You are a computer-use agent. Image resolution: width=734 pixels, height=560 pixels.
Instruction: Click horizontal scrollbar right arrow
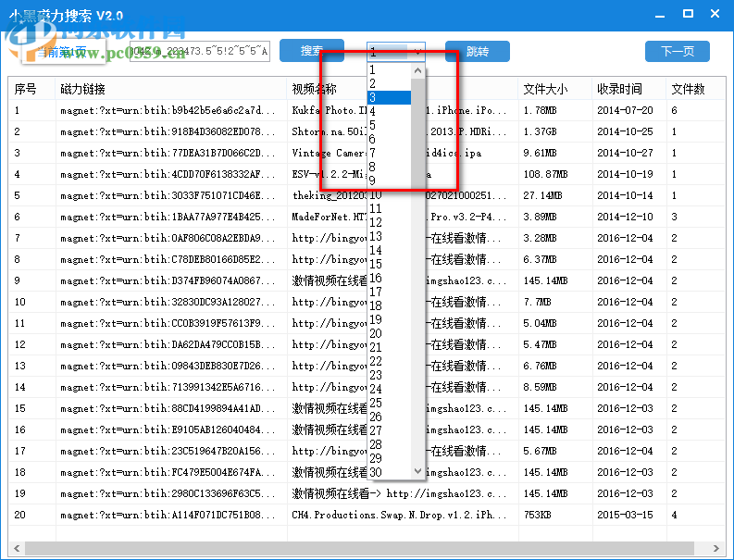(716, 548)
